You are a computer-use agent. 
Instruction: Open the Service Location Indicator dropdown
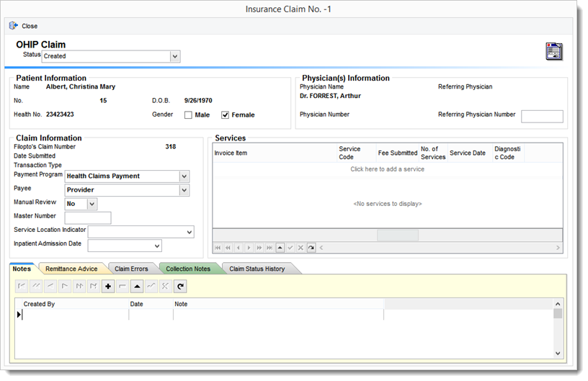pyautogui.click(x=190, y=232)
